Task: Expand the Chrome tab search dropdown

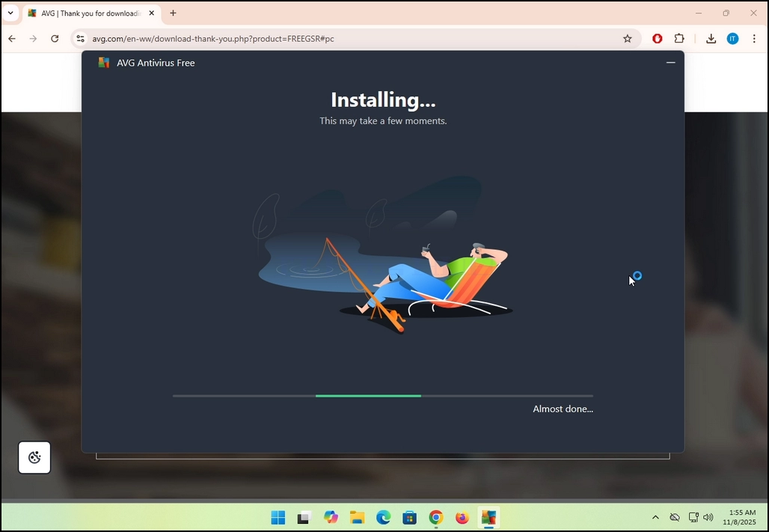Action: click(x=10, y=13)
